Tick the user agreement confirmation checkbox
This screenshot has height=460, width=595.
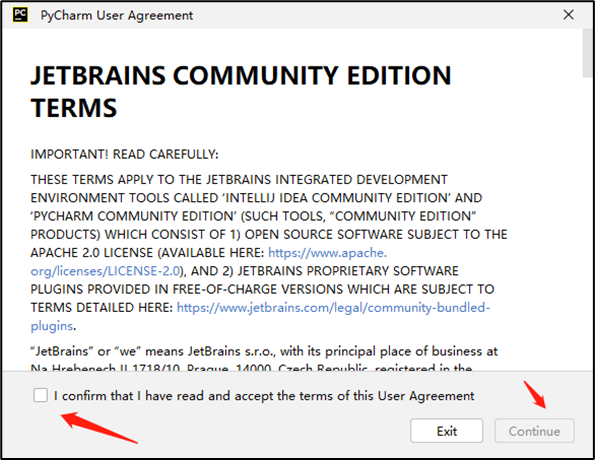(x=40, y=395)
